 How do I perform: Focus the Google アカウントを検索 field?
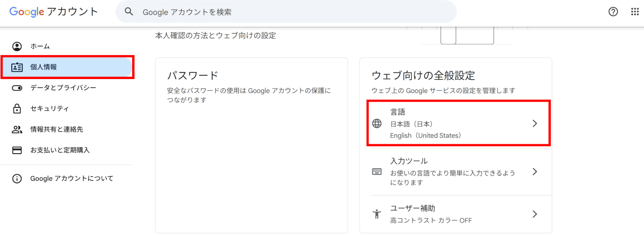[286, 12]
